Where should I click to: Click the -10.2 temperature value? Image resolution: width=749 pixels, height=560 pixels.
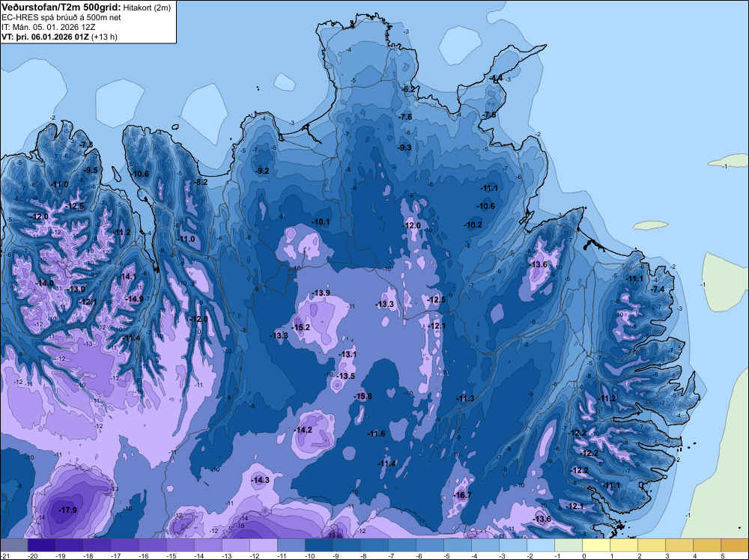pos(473,225)
